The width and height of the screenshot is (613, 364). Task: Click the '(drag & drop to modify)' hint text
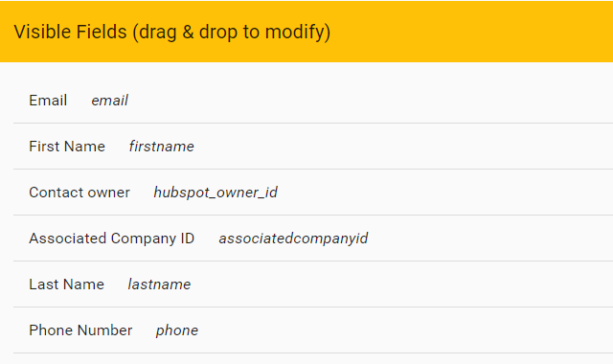[232, 32]
